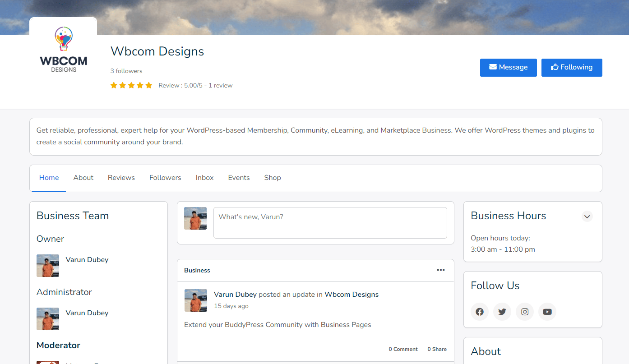The width and height of the screenshot is (629, 364).
Task: Go to the Followers tab
Action: tap(165, 178)
